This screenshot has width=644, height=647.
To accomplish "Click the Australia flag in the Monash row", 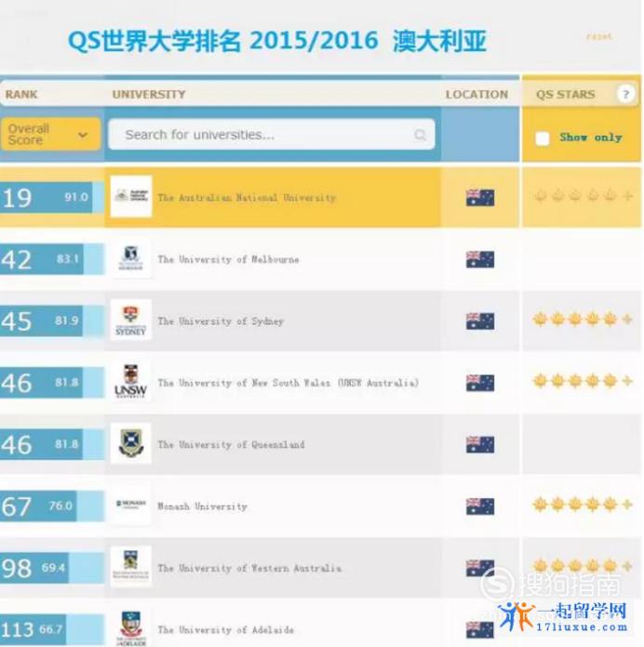I will coord(480,506).
